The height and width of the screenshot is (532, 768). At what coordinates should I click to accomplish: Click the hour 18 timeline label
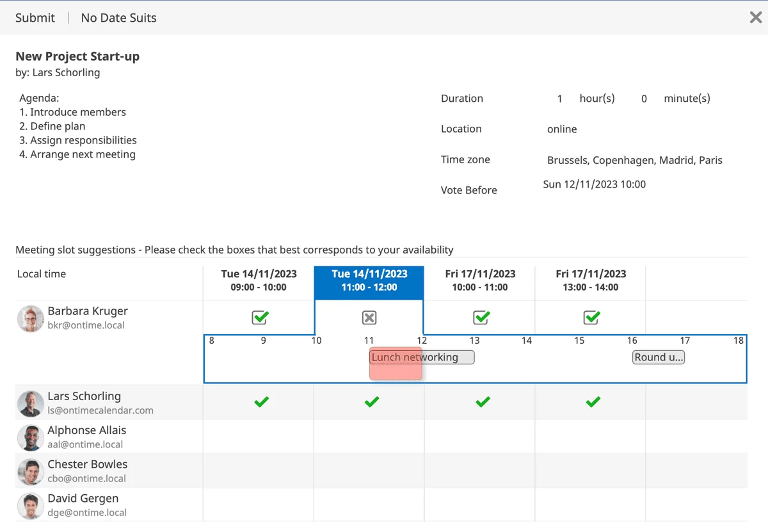coord(739,341)
